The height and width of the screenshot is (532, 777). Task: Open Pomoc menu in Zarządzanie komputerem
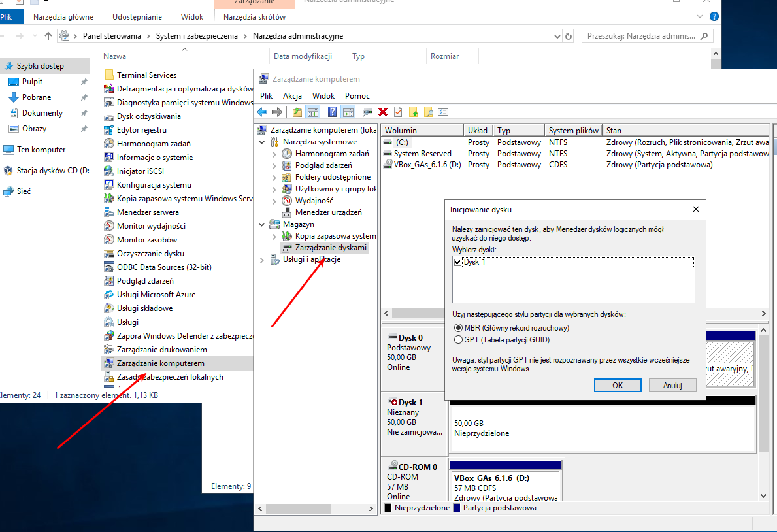click(x=357, y=95)
